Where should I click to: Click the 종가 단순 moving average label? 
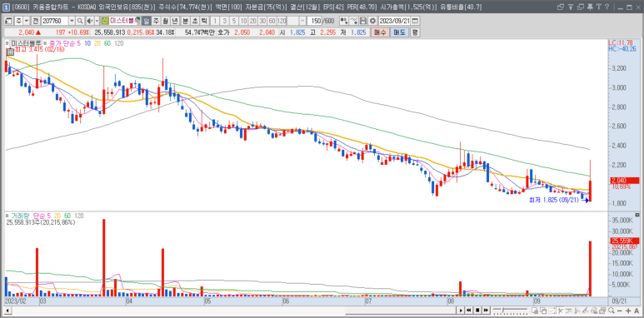click(62, 43)
